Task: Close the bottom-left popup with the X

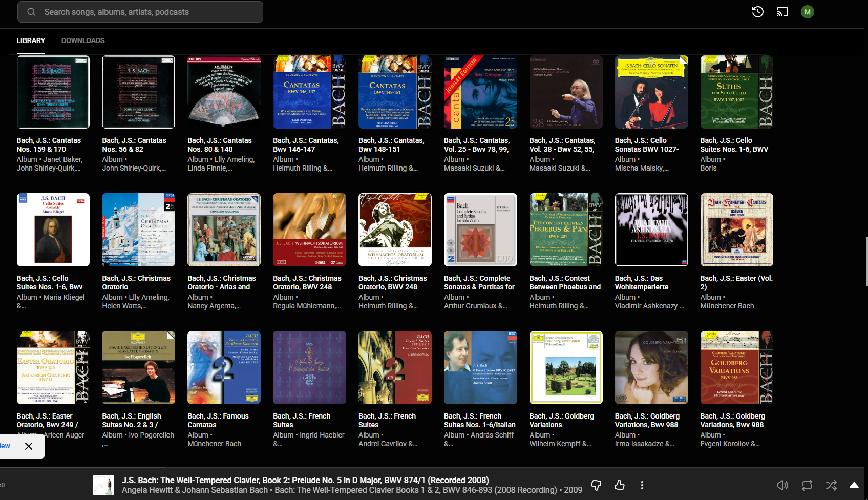Action: [29, 446]
